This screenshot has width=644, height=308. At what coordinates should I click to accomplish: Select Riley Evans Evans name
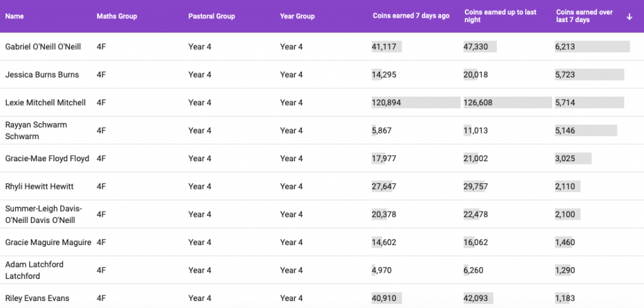37,298
